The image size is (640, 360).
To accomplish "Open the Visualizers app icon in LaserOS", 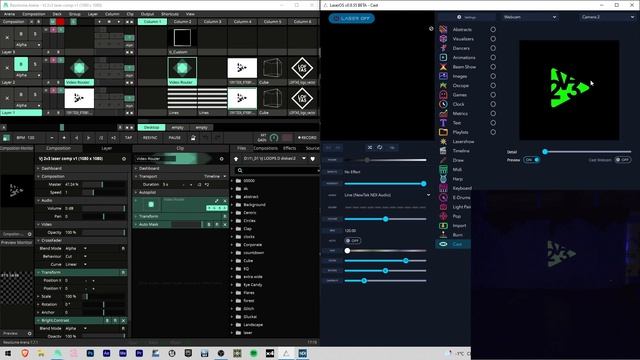I will [x=443, y=39].
